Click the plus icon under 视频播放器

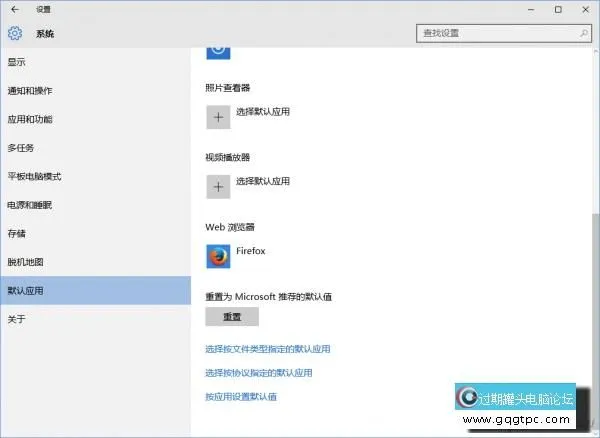coord(218,186)
